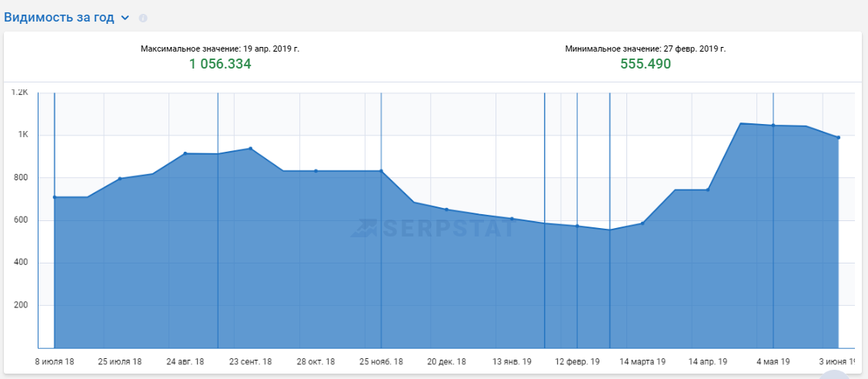Screen dimensions: 868x379
Task: Click the "25 нояб. 18" axis label
Action: [381, 362]
